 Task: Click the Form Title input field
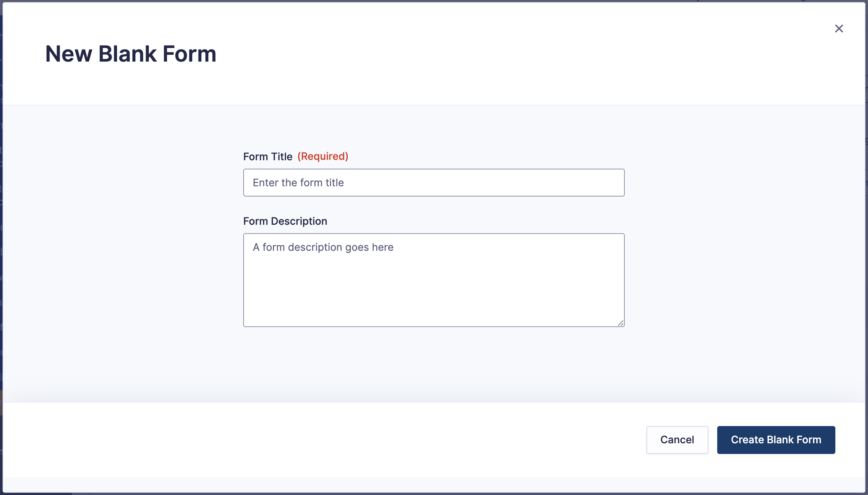(434, 183)
